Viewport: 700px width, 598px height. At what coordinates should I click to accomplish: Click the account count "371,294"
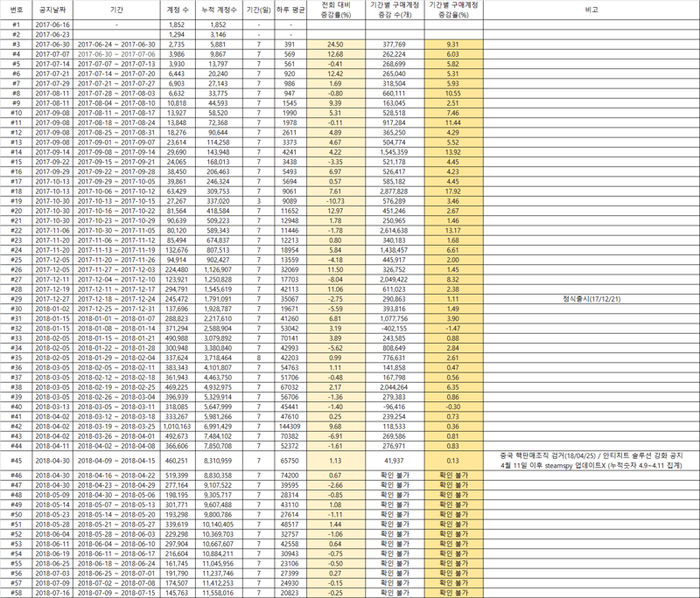tap(178, 329)
